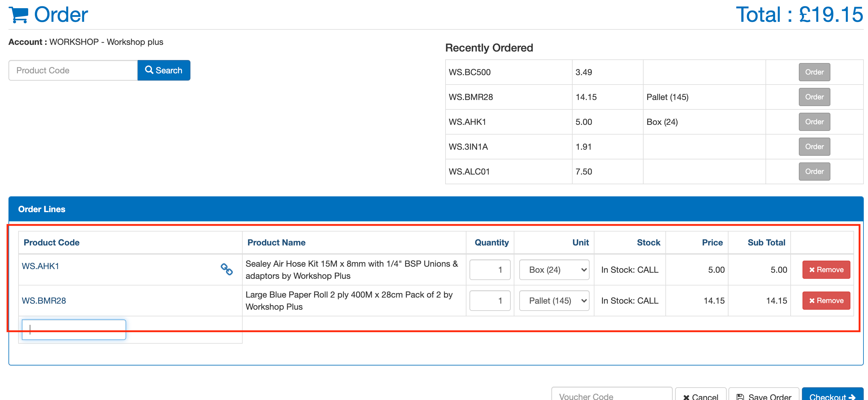Viewport: 868px width, 400px height.
Task: Click the Product Code search field
Action: [73, 70]
